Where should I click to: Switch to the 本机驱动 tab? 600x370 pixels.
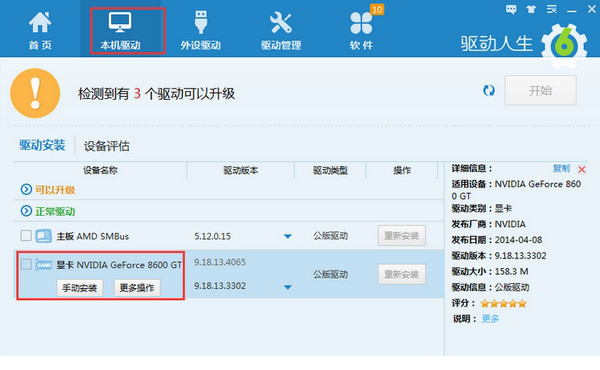120,31
